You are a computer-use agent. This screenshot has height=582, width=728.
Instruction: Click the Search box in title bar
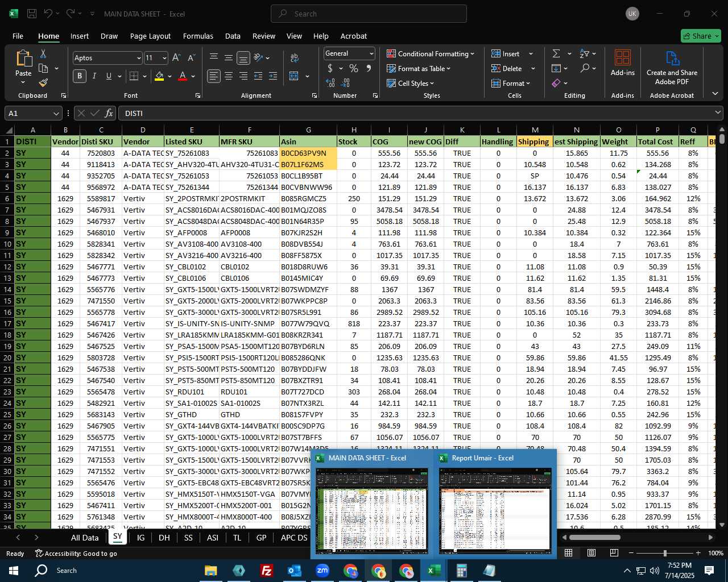(x=369, y=14)
